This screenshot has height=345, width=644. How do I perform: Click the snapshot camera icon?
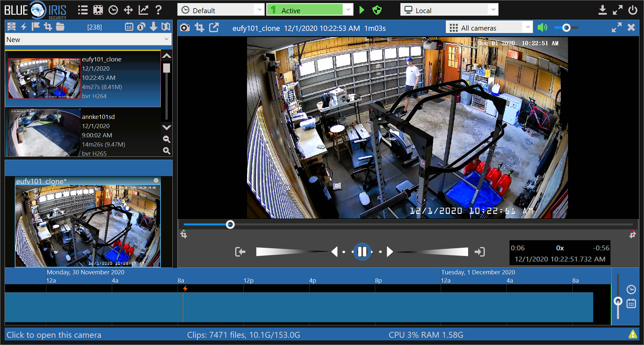pos(185,28)
